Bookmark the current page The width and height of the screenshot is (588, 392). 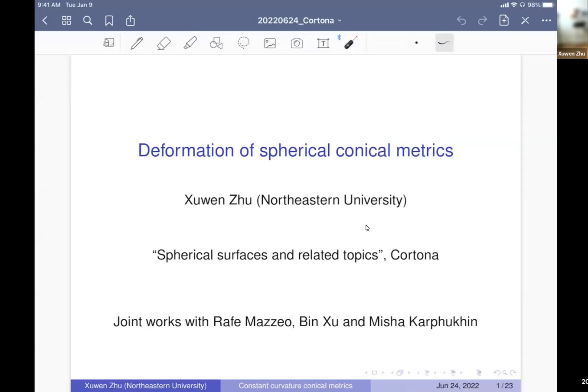coord(109,20)
